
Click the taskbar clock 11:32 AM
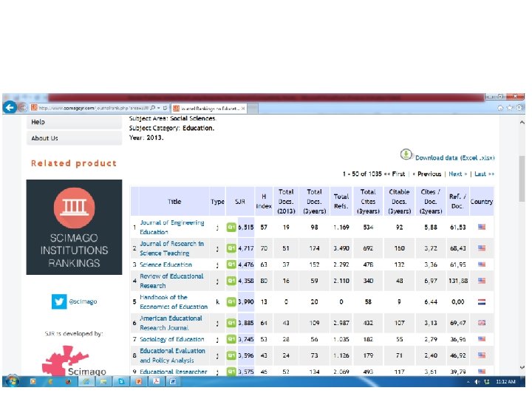(x=505, y=382)
